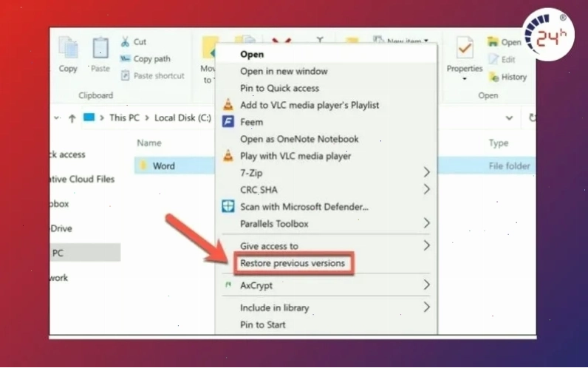Click Restore previous versions
This screenshot has height=368, width=588.
point(293,263)
